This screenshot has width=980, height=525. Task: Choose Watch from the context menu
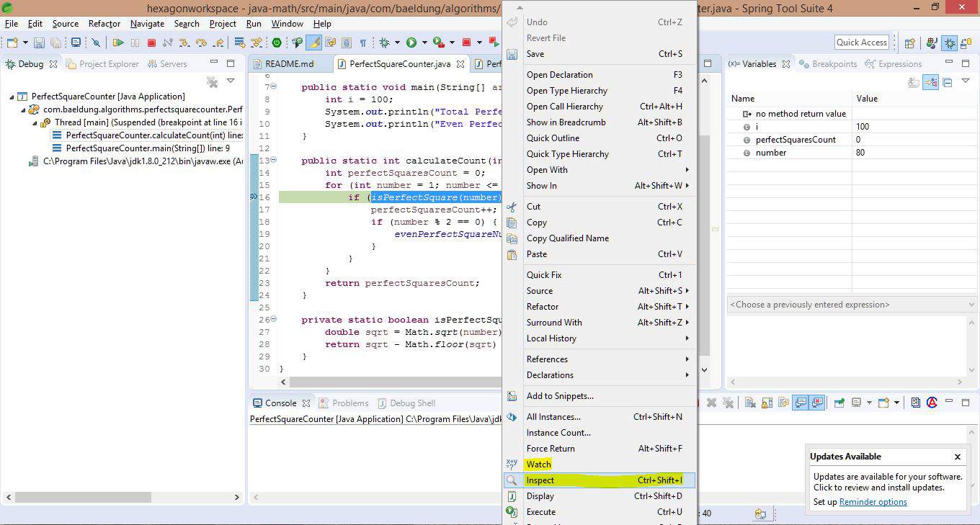[538, 465]
